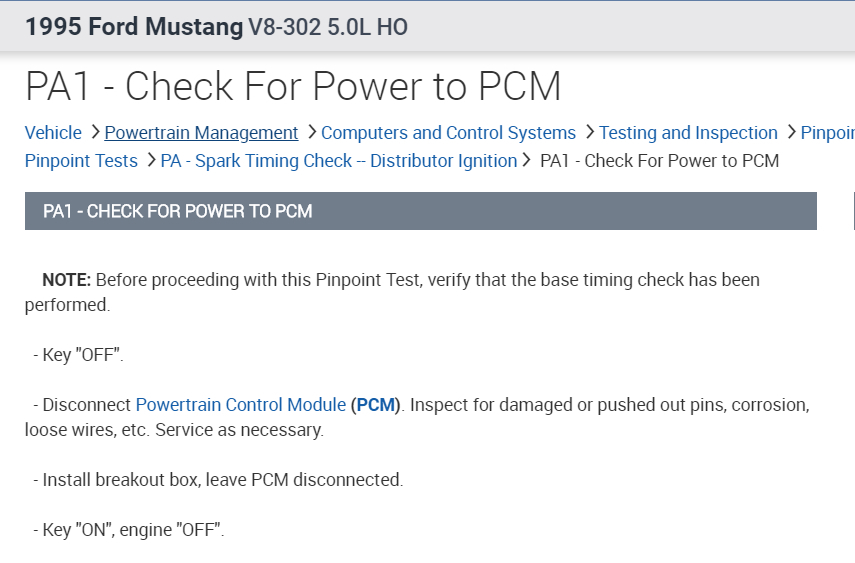Click the 1995 Ford Mustang vehicle title

[x=134, y=27]
